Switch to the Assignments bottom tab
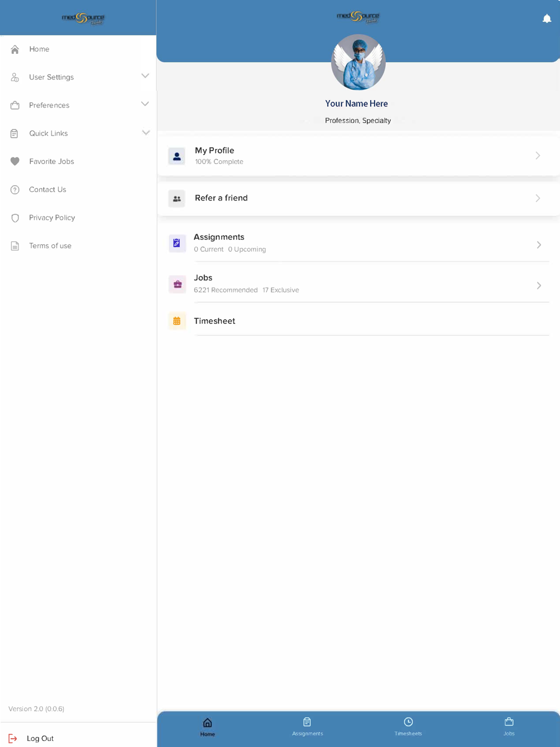 (307, 727)
